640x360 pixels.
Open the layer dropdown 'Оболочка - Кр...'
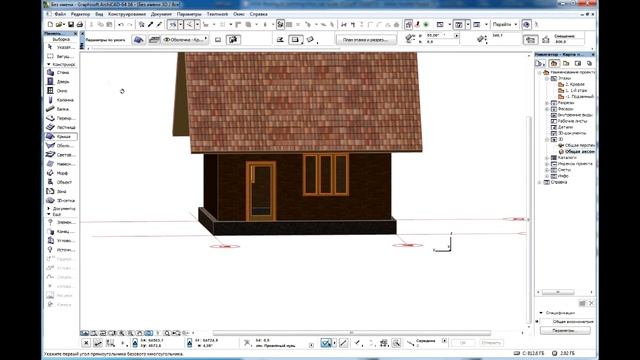(x=186, y=40)
